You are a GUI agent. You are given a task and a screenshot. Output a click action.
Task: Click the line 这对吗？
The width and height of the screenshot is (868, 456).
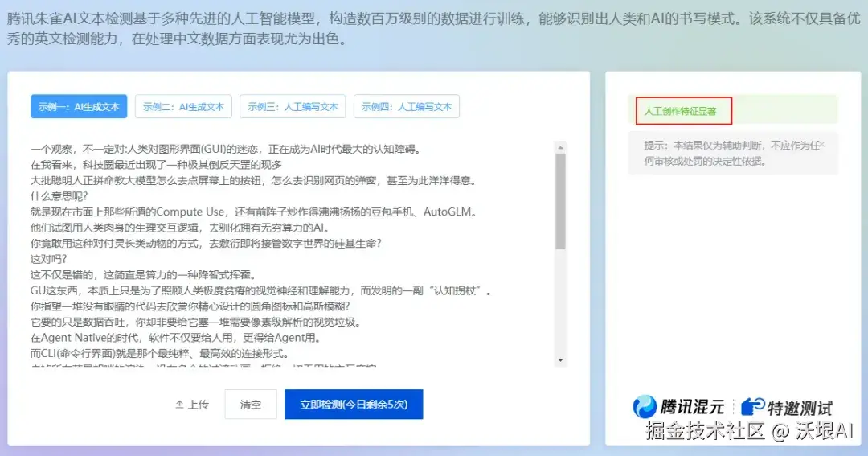point(49,259)
